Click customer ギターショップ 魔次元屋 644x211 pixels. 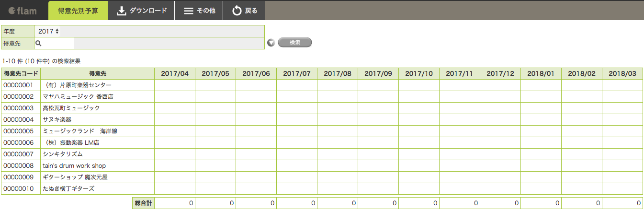75,177
